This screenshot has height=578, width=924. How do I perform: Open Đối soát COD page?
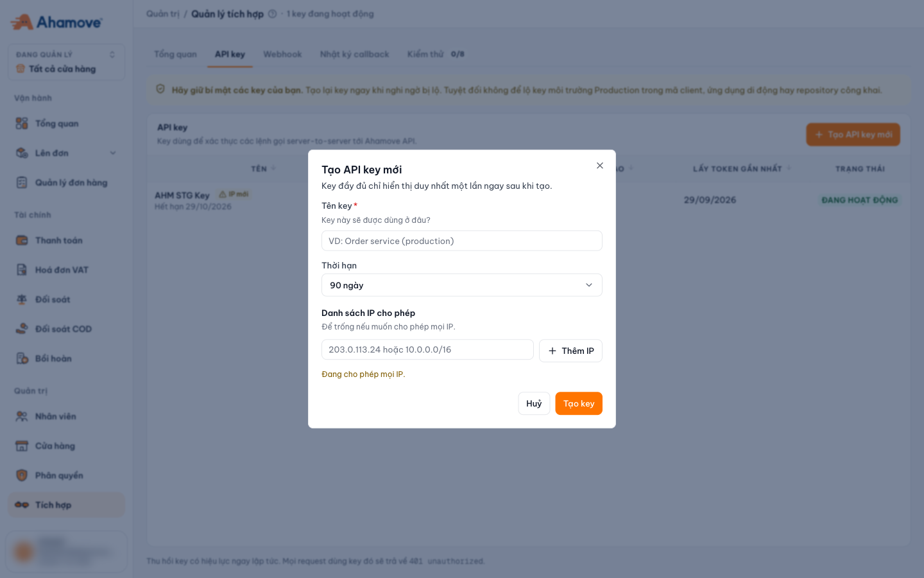click(x=66, y=329)
